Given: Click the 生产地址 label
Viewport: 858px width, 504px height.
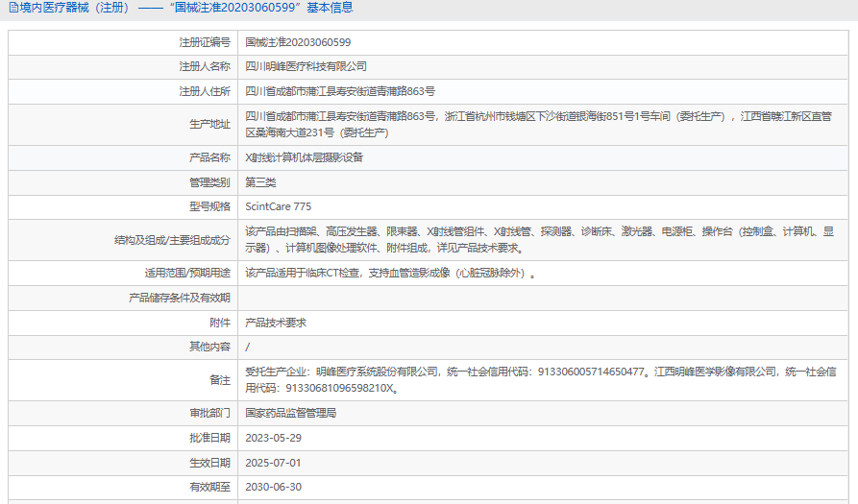Looking at the screenshot, I should pyautogui.click(x=209, y=125).
